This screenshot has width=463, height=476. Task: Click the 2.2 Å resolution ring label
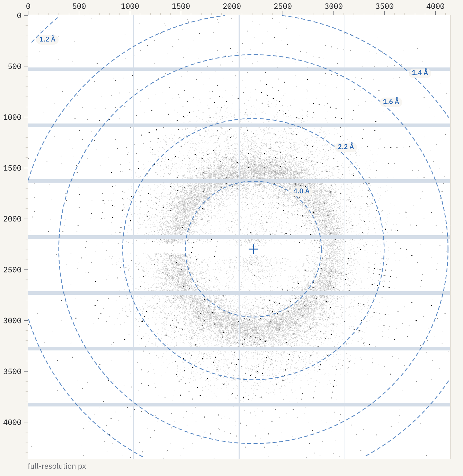[346, 147]
